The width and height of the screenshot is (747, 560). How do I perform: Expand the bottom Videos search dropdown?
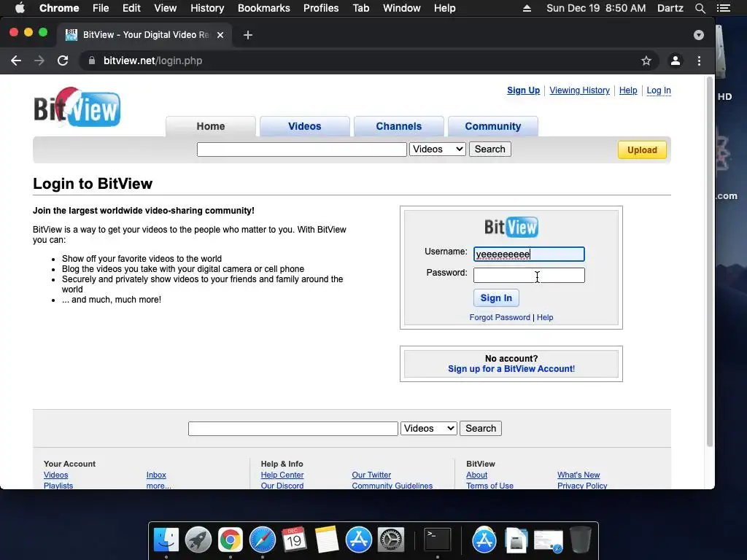[429, 428]
